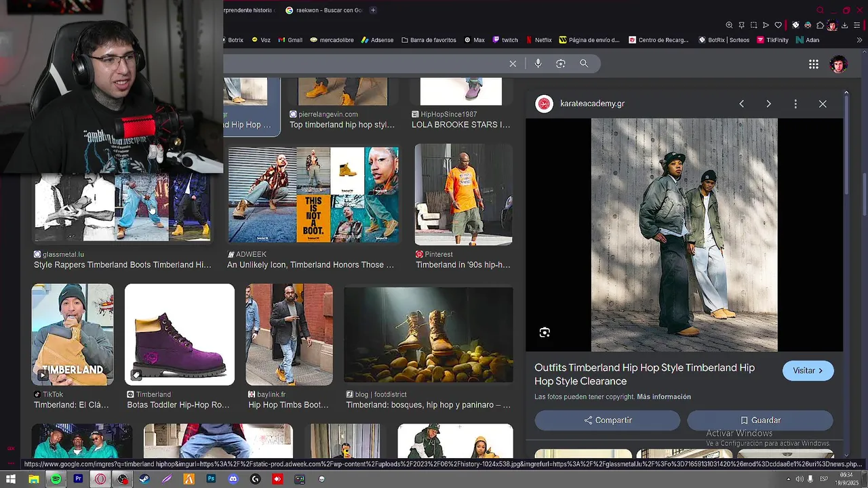Open the three-dot options in preview panel
The height and width of the screenshot is (488, 868).
point(795,104)
